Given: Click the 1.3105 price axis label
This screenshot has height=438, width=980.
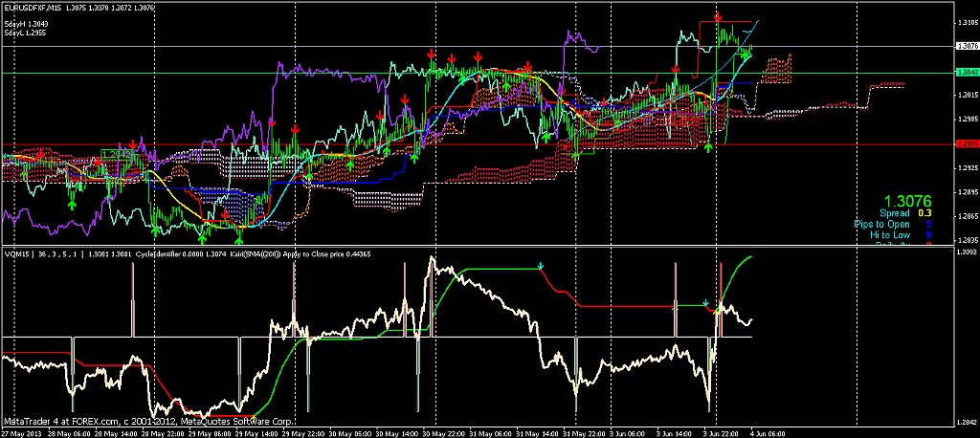Looking at the screenshot, I should pos(968,23).
